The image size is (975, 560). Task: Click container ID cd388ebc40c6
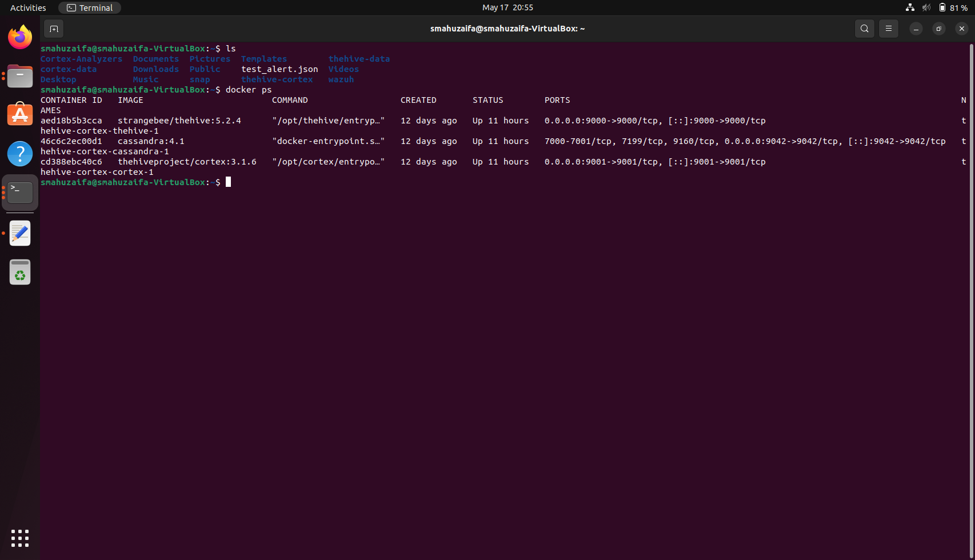tap(71, 162)
